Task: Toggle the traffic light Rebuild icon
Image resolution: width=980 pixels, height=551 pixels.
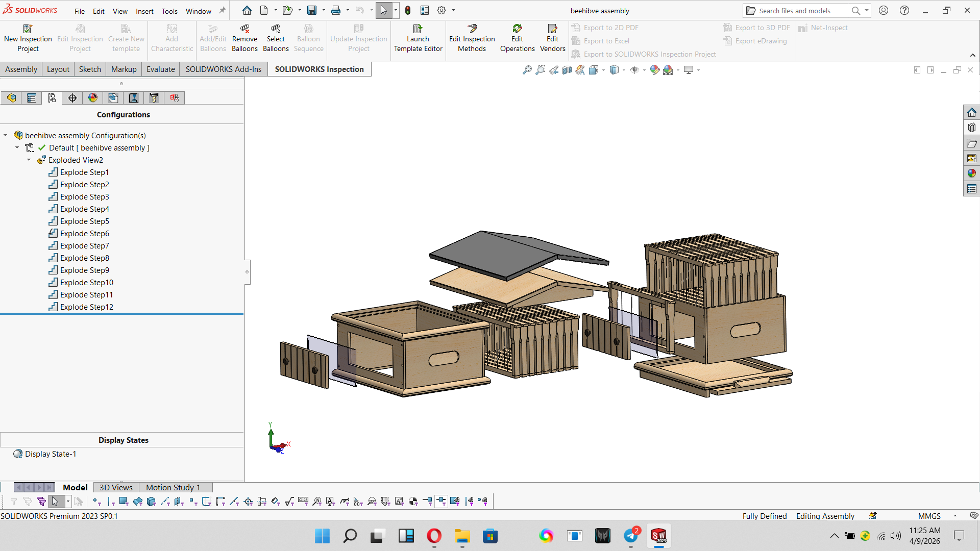Action: (408, 10)
